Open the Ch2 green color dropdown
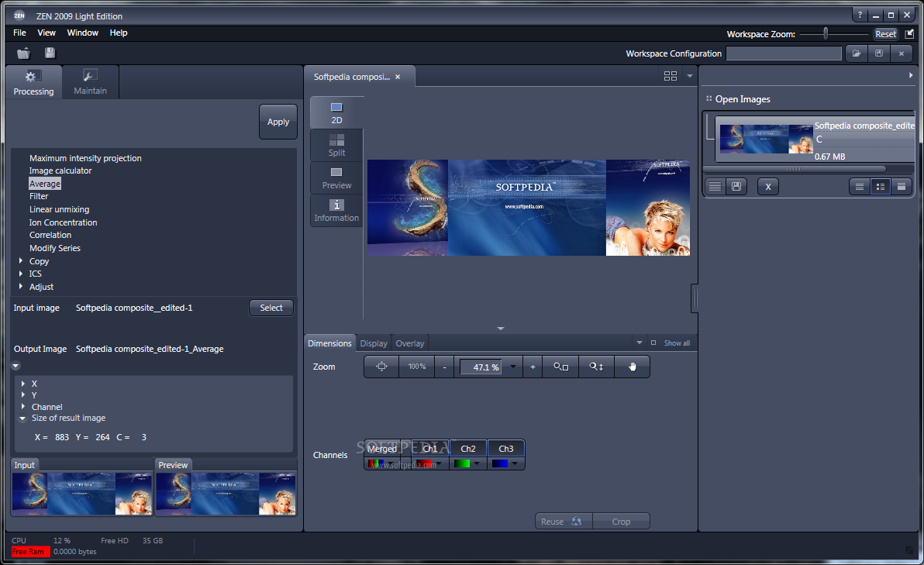The image size is (924, 565). coord(476,463)
